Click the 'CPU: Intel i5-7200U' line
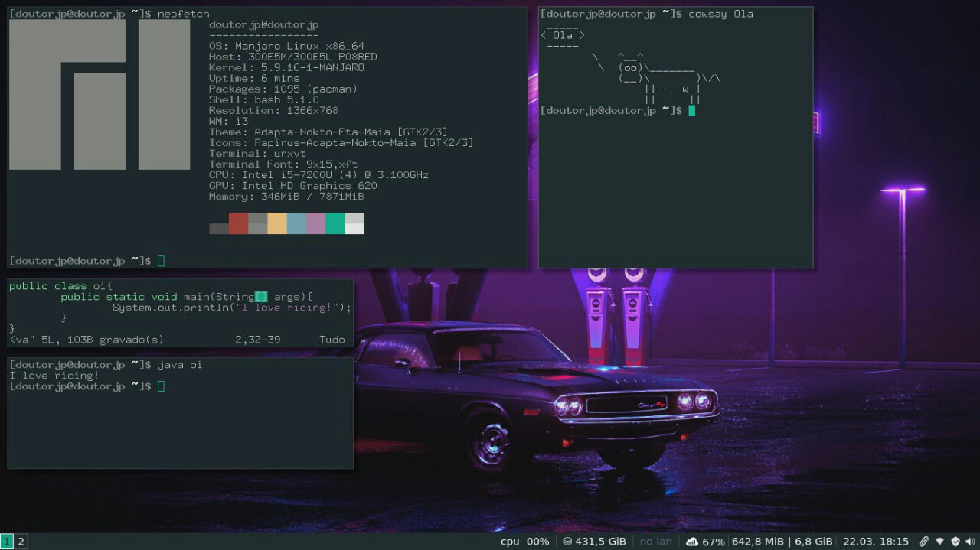 318,174
